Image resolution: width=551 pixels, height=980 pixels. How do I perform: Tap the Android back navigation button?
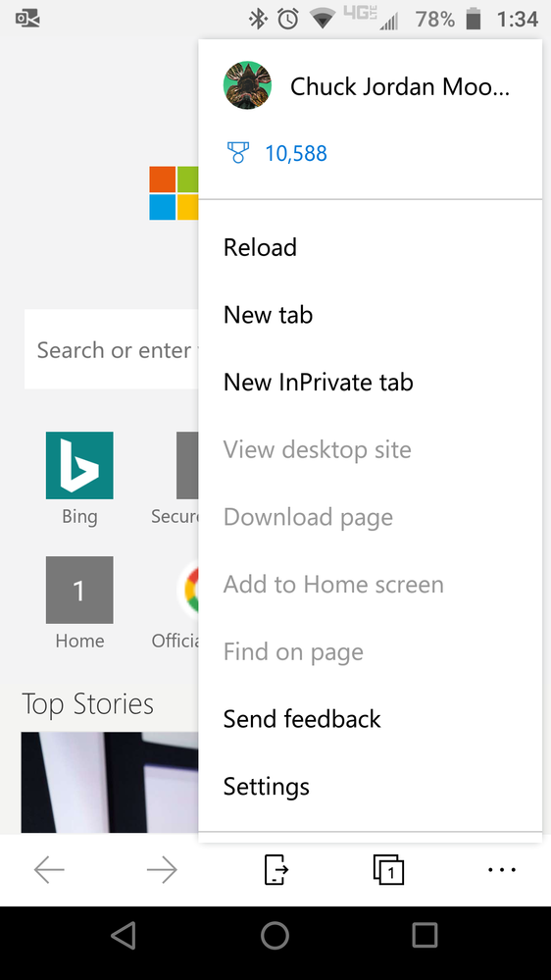pyautogui.click(x=124, y=936)
